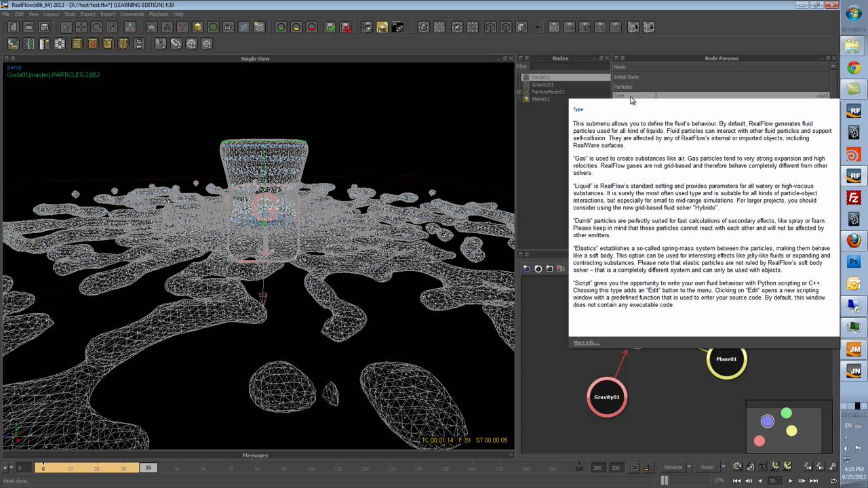Screen dimensions: 868x488
Task: Click the yellow circle indicator icon
Action: coord(296,27)
